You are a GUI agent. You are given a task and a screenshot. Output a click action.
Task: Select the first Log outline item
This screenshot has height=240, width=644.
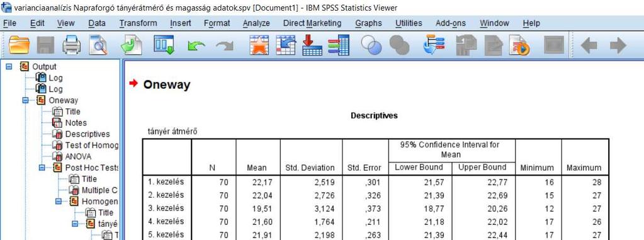click(x=56, y=77)
